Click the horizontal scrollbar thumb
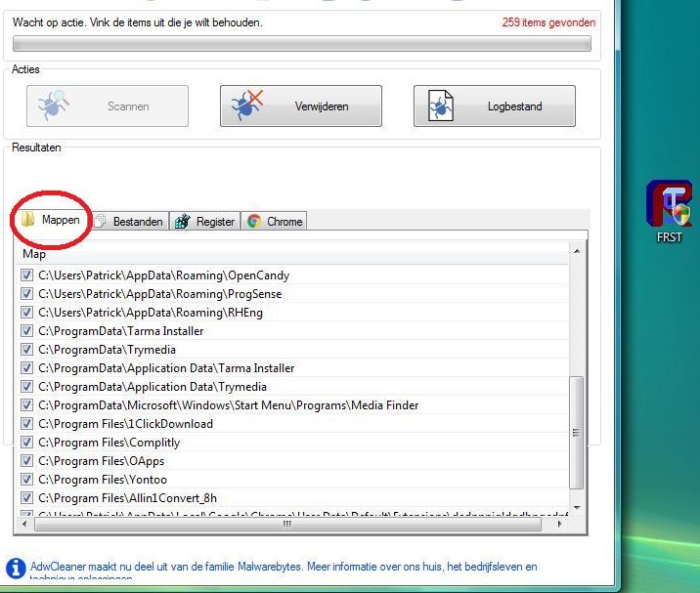 287,525
